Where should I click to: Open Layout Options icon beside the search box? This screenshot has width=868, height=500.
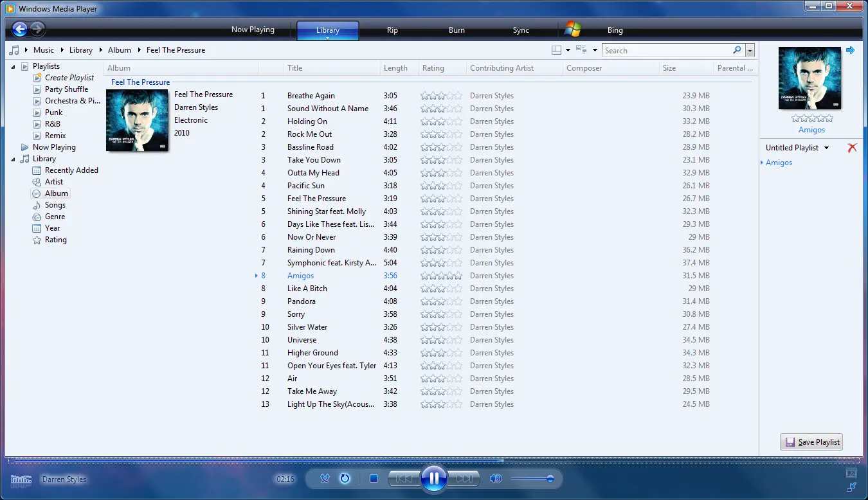tap(556, 50)
